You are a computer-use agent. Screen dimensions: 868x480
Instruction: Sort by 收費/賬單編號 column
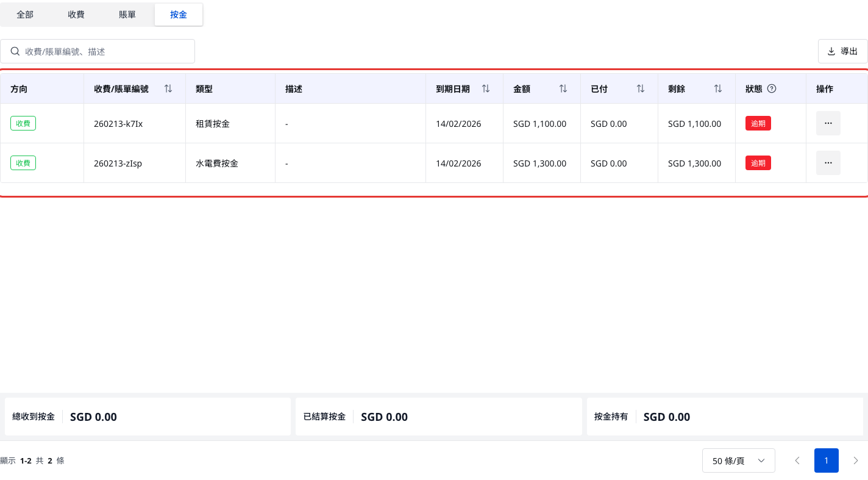pos(168,88)
